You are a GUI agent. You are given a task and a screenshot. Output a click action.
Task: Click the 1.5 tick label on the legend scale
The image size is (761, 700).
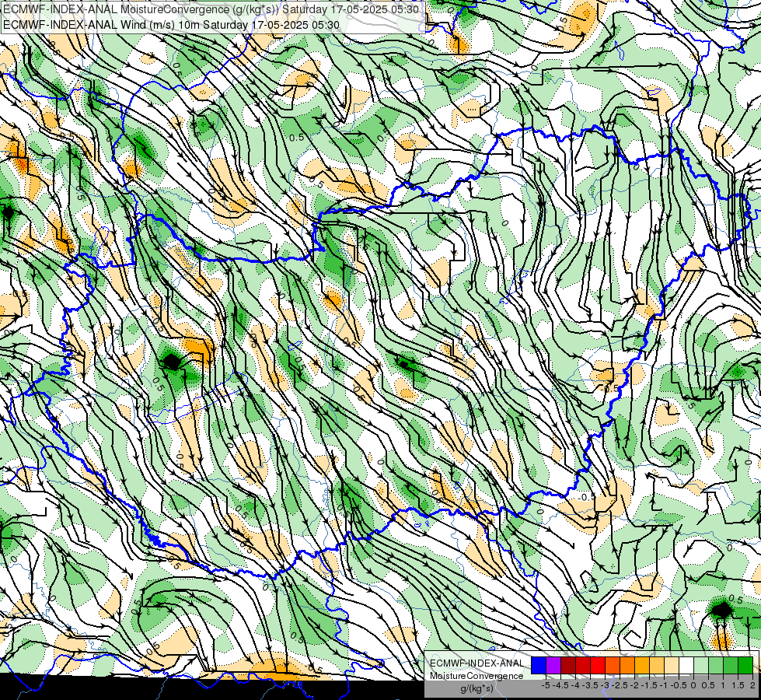pyautogui.click(x=738, y=685)
